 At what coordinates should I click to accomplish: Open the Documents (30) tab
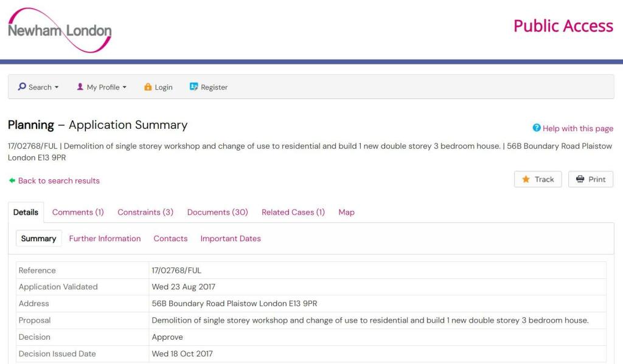[x=217, y=212]
